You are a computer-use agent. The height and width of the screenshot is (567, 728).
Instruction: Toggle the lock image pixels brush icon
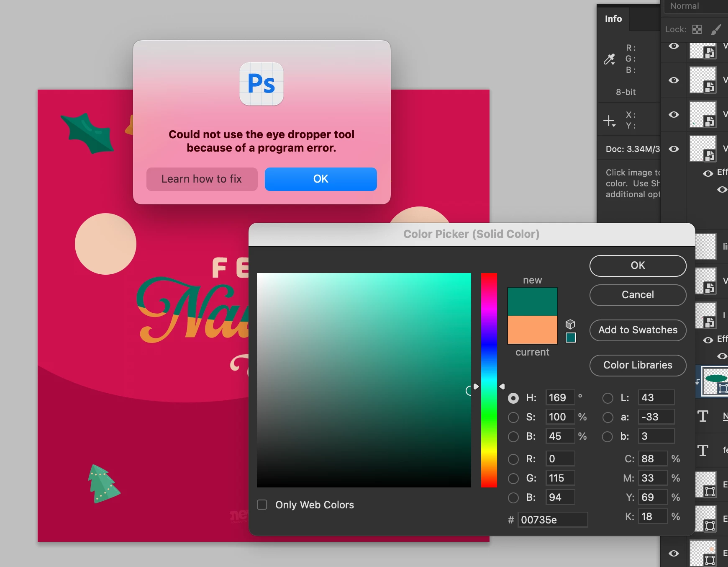pos(716,29)
